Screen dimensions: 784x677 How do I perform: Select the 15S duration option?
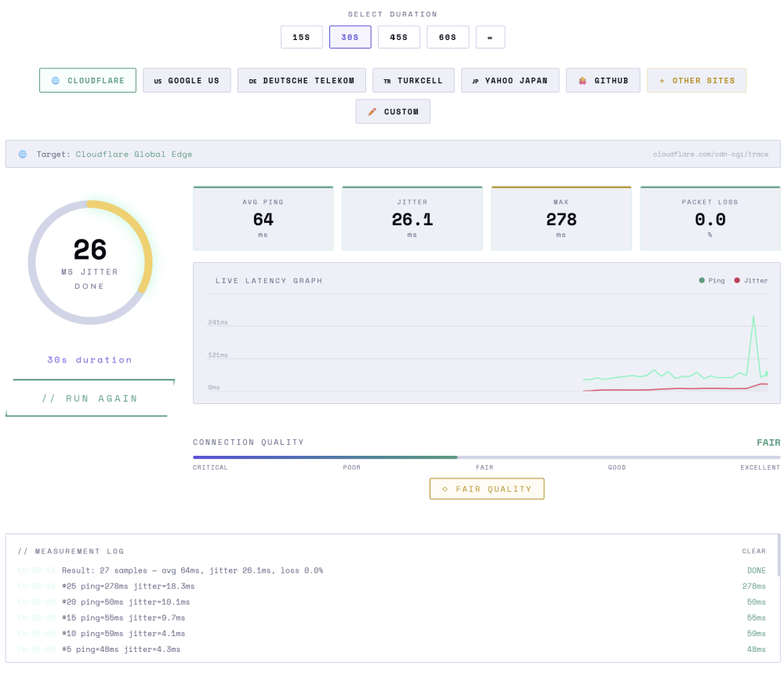coord(302,37)
